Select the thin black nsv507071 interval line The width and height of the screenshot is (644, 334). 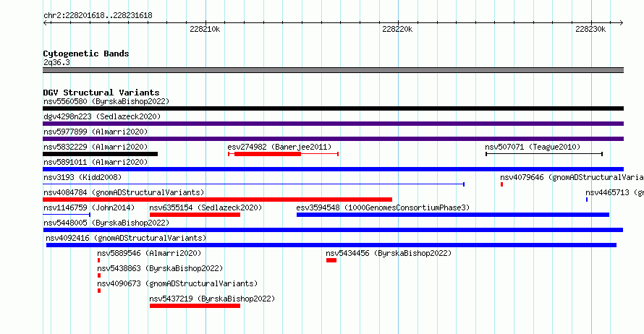click(544, 154)
